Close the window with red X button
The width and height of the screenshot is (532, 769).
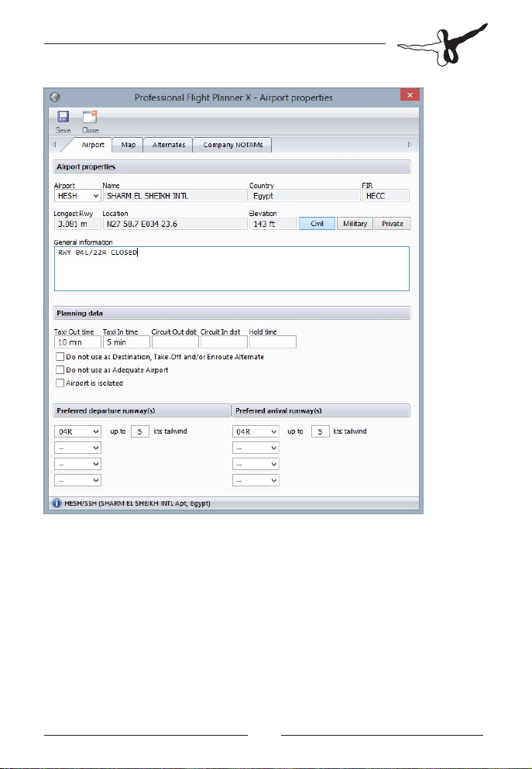pyautogui.click(x=410, y=94)
